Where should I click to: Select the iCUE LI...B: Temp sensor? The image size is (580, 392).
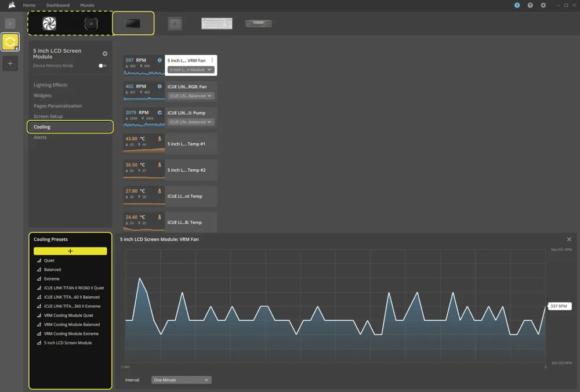click(191, 223)
